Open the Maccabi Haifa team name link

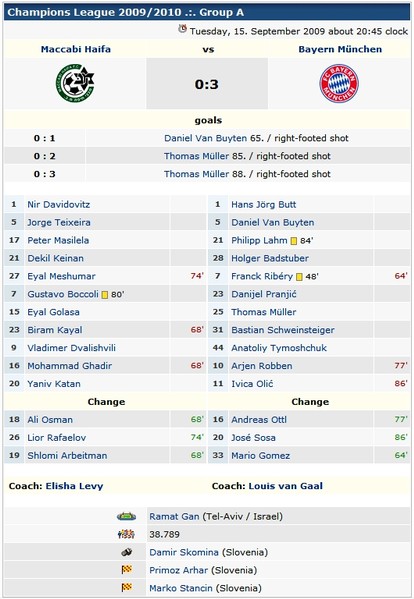(x=76, y=49)
